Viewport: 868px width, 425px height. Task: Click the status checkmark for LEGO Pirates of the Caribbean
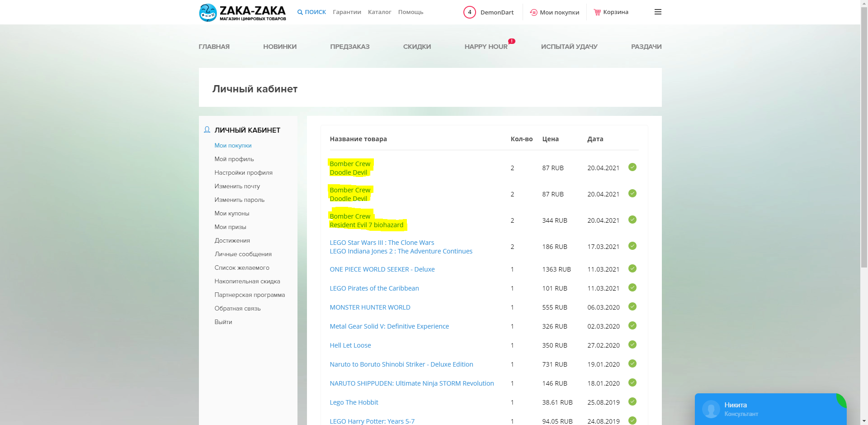point(632,287)
